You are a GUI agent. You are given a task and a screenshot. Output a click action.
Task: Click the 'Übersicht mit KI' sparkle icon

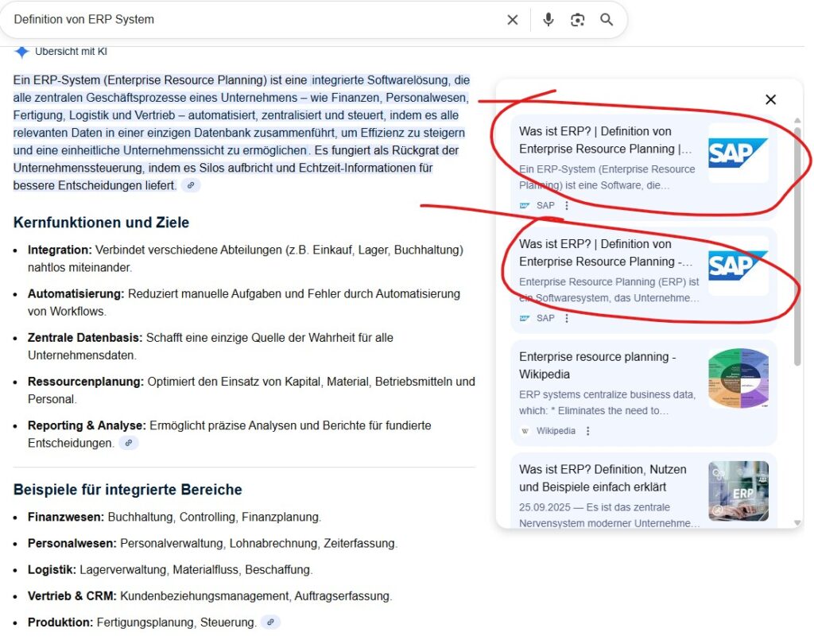(21, 52)
